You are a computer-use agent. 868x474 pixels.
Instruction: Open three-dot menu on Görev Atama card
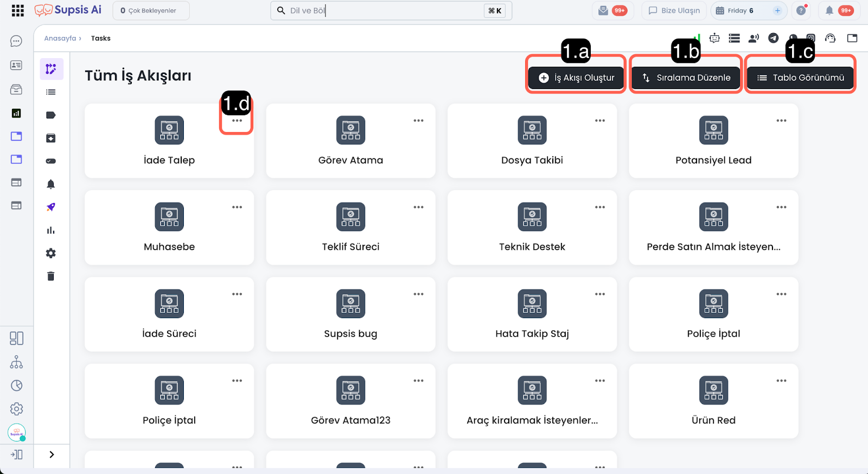[x=418, y=121]
